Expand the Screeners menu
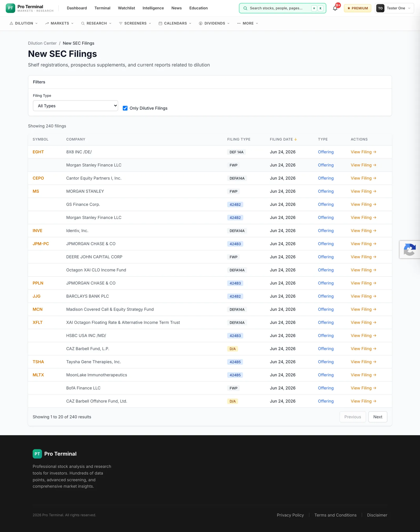The image size is (420, 532). [135, 23]
